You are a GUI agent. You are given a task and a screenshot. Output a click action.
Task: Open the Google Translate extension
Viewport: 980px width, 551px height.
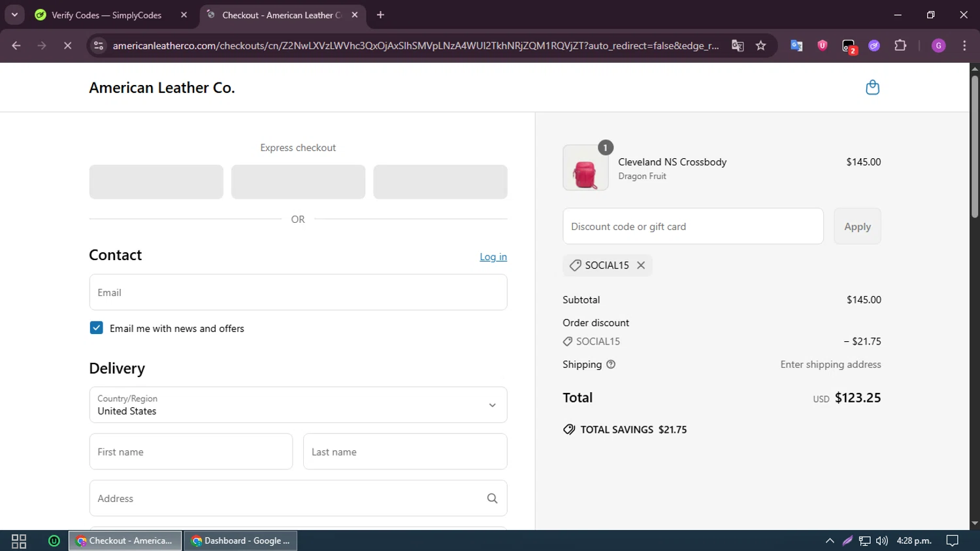tap(796, 46)
